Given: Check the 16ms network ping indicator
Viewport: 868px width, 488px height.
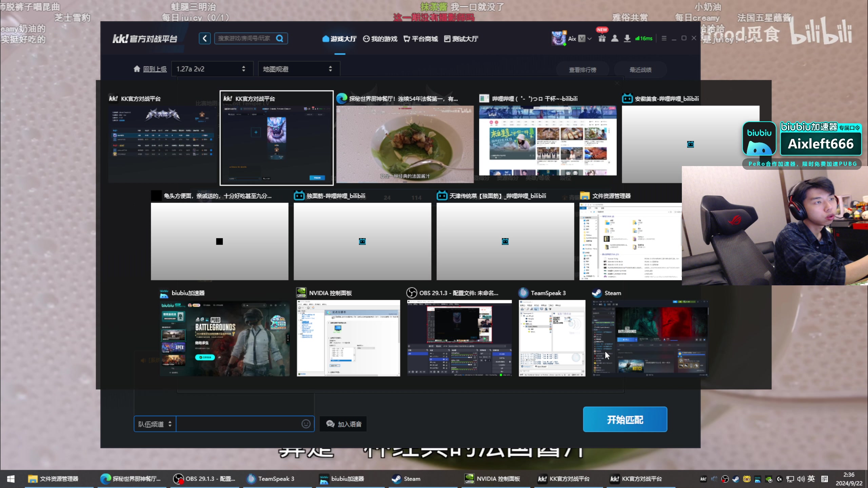Looking at the screenshot, I should (x=644, y=39).
